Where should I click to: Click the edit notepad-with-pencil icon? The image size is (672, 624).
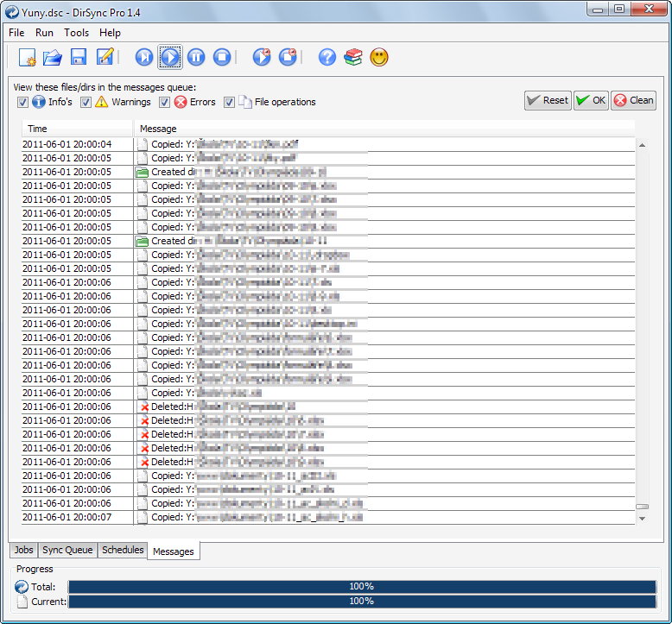[x=105, y=57]
